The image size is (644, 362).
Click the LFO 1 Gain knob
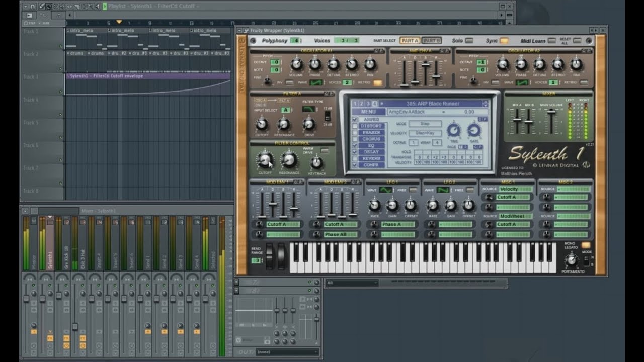tap(392, 205)
